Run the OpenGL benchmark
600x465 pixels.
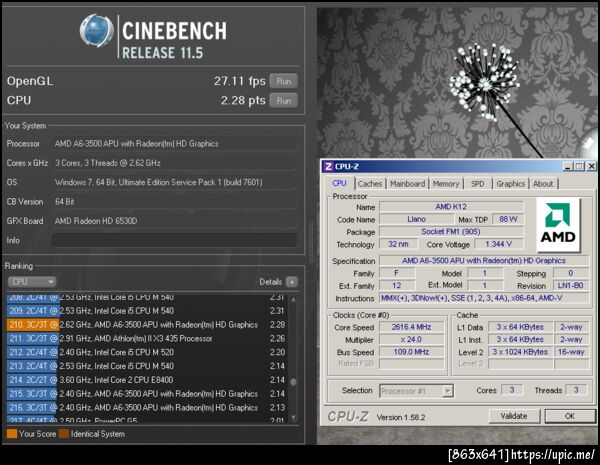pos(284,81)
